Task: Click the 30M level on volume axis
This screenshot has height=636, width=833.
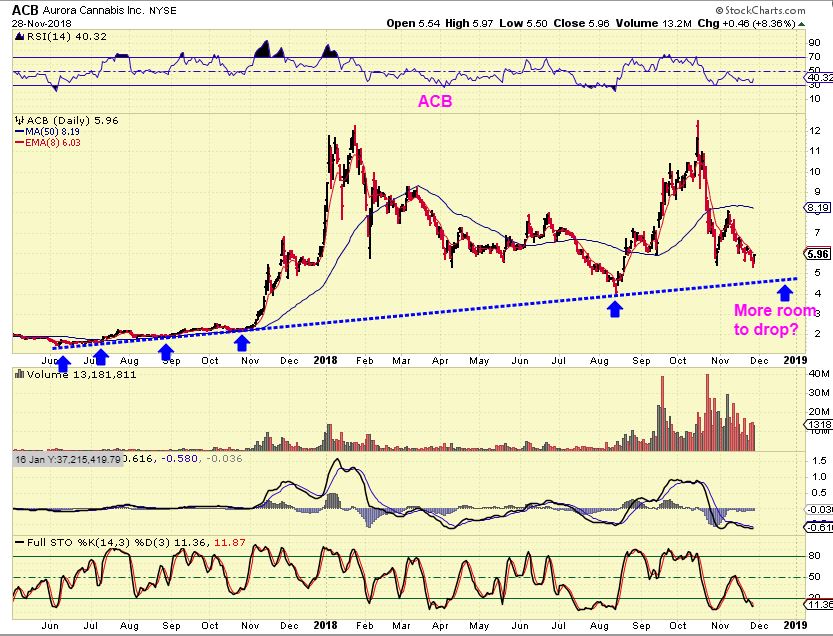Action: (x=819, y=393)
